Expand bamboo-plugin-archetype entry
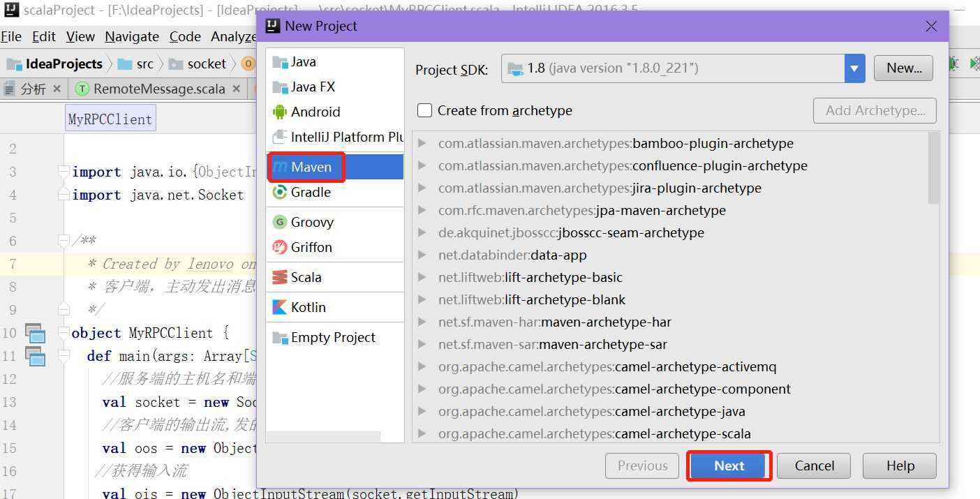 pyautogui.click(x=422, y=143)
